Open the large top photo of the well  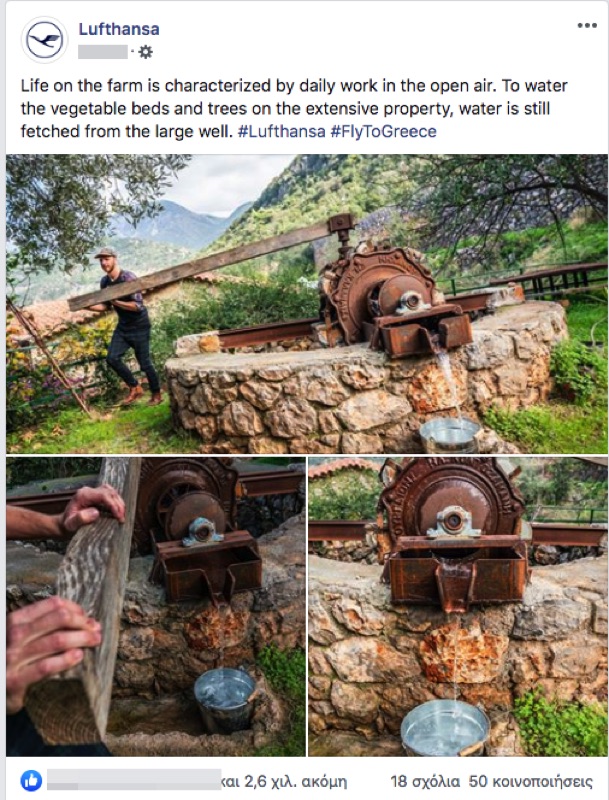pyautogui.click(x=307, y=304)
